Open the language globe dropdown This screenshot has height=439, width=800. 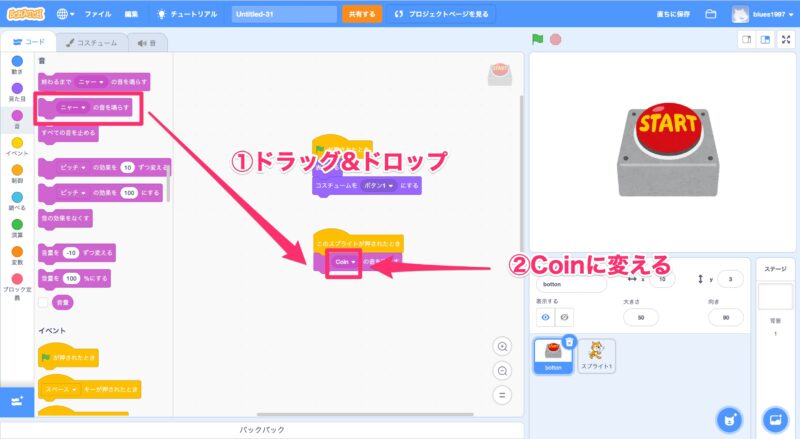[x=67, y=15]
